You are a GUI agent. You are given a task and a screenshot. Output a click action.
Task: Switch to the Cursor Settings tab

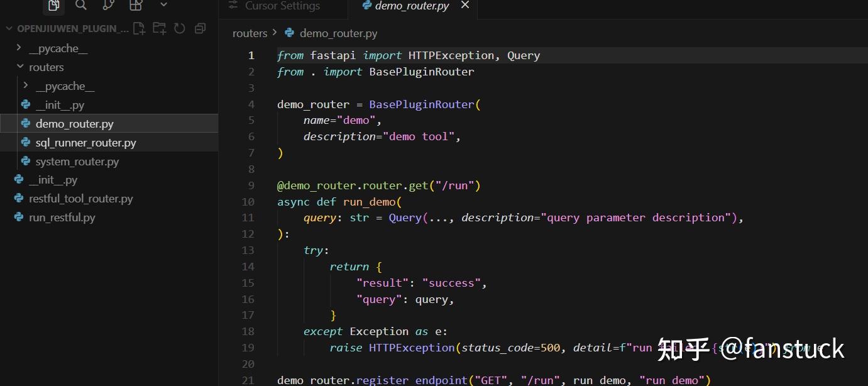[x=283, y=6]
